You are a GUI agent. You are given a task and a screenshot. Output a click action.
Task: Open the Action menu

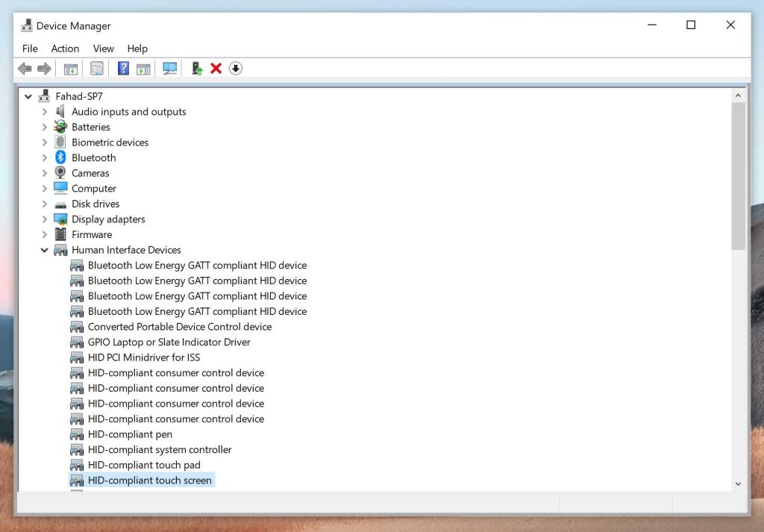(x=65, y=48)
